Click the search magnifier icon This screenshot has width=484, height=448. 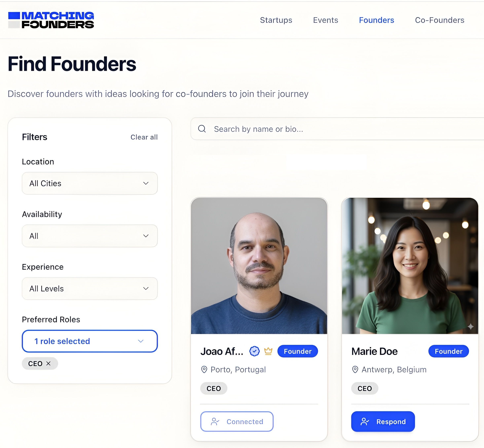click(202, 129)
